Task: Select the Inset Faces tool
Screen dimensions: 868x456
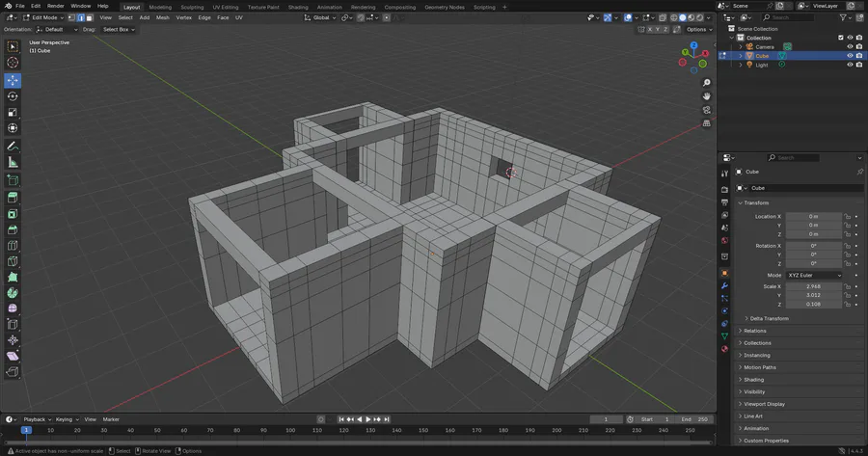Action: [13, 214]
